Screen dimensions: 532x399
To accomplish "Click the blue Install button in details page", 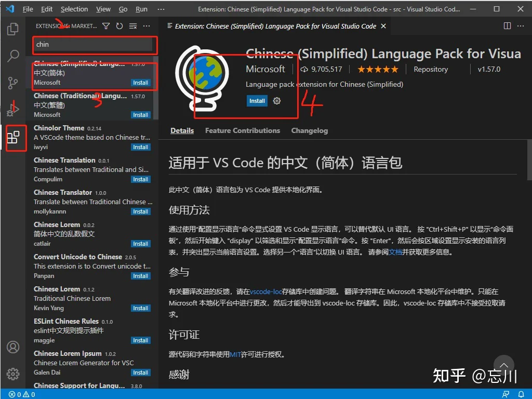I will [x=257, y=101].
